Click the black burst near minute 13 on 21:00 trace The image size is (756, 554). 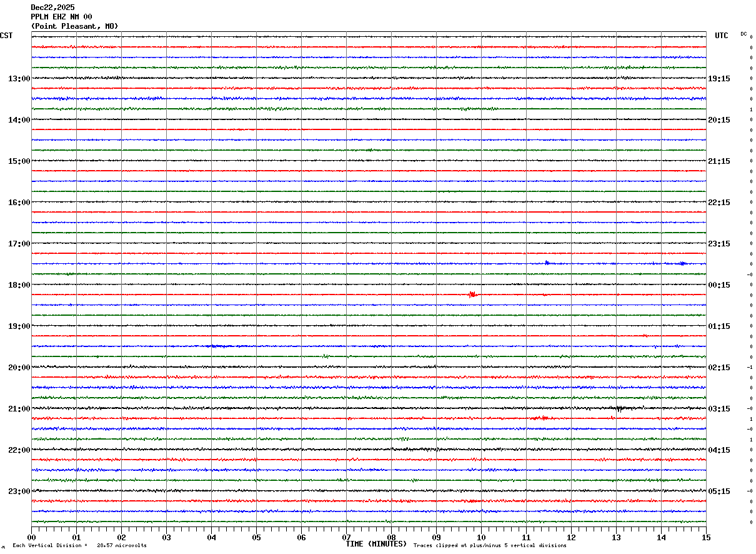point(620,408)
